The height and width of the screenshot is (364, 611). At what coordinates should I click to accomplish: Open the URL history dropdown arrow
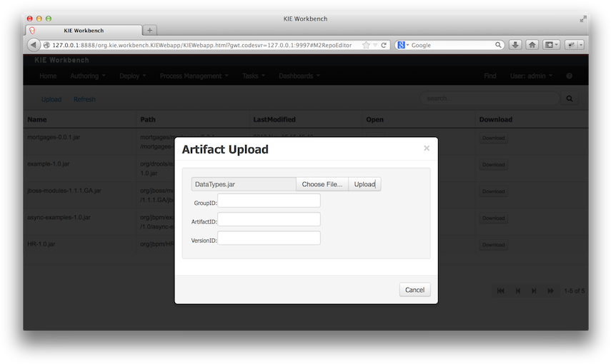point(375,45)
